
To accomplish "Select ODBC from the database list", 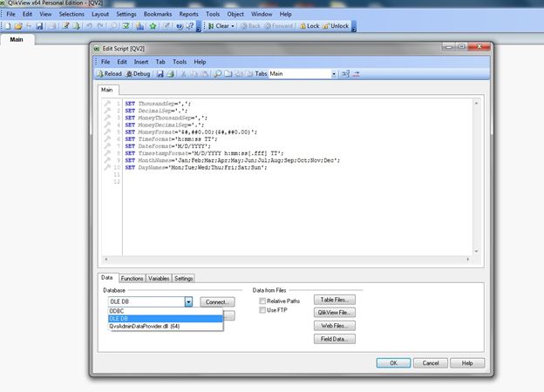I will 166,311.
